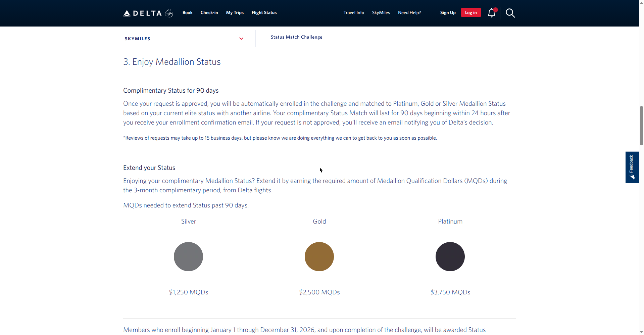Screen dimensions: 644x335
Task: Open the SkyMiles header menu
Action: (381, 13)
